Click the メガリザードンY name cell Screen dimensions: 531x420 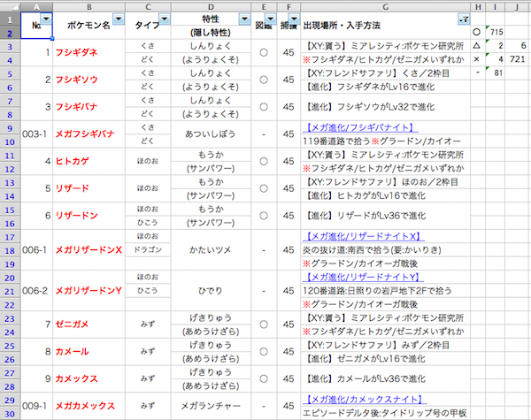[89, 290]
